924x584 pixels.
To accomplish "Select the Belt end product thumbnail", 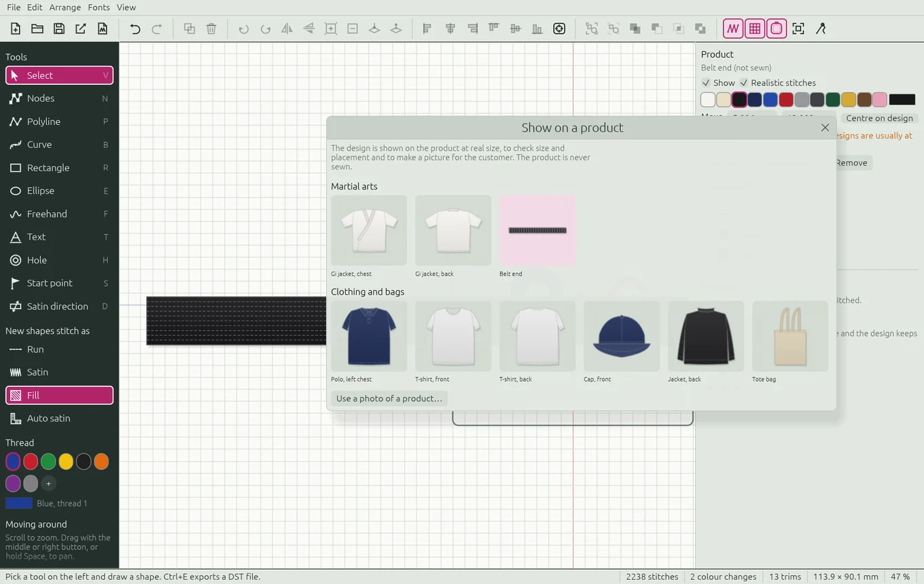I will pos(537,230).
